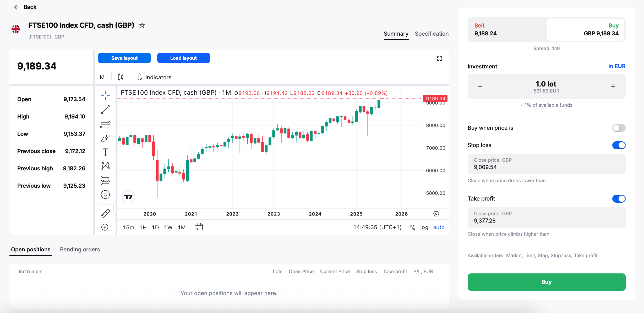The width and height of the screenshot is (644, 313).
Task: Select the Fibonacci retracement tool
Action: [x=105, y=124]
